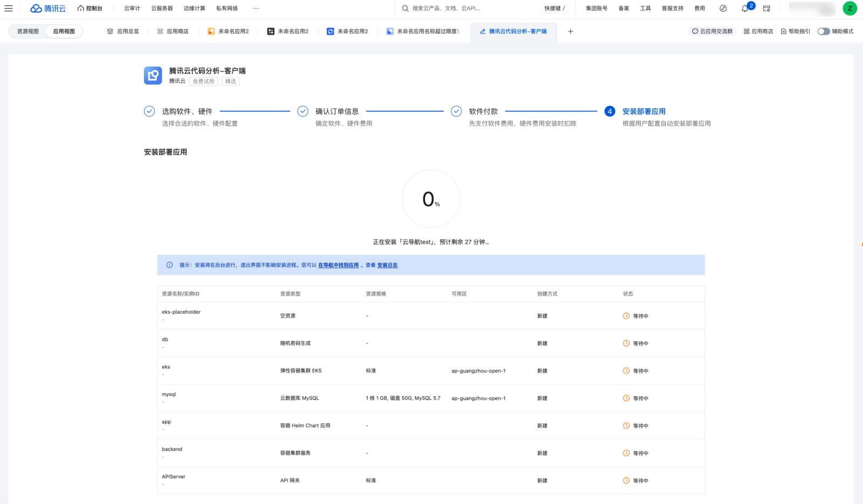Select the 未命名应用2 tab with orange icon
This screenshot has width=863, height=504.
[x=228, y=31]
